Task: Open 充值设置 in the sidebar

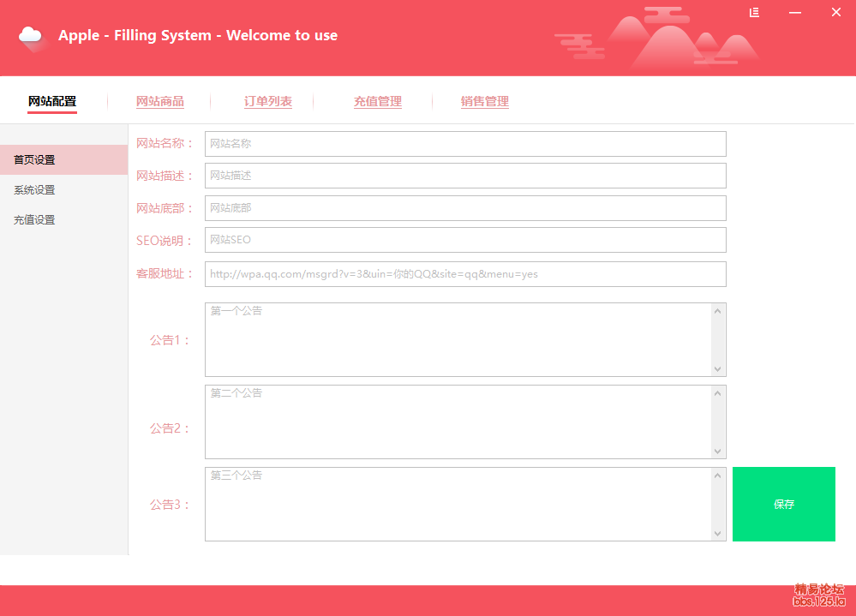Action: pyautogui.click(x=34, y=220)
